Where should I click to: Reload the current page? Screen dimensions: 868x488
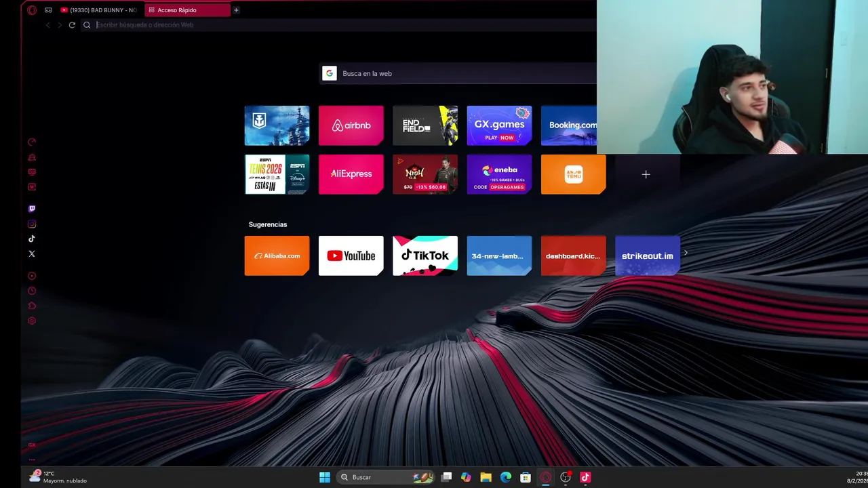tap(72, 25)
